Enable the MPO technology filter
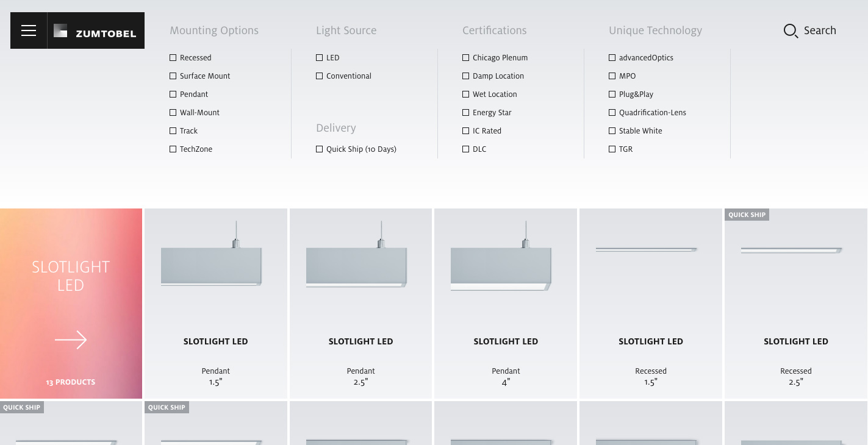 click(612, 76)
